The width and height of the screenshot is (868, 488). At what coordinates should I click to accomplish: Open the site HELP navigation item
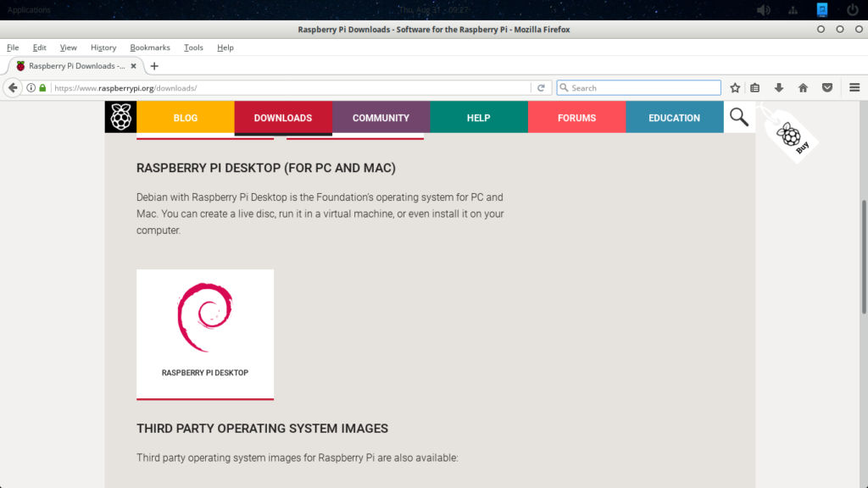[x=478, y=117]
